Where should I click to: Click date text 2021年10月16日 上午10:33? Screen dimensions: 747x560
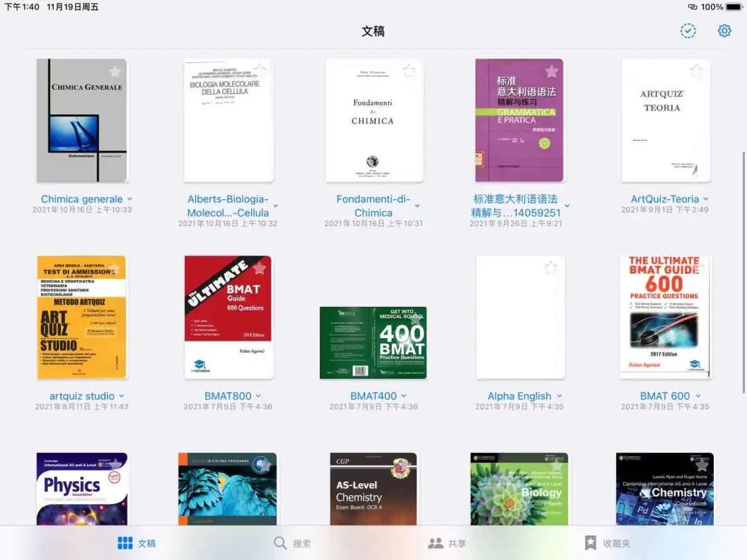click(82, 209)
